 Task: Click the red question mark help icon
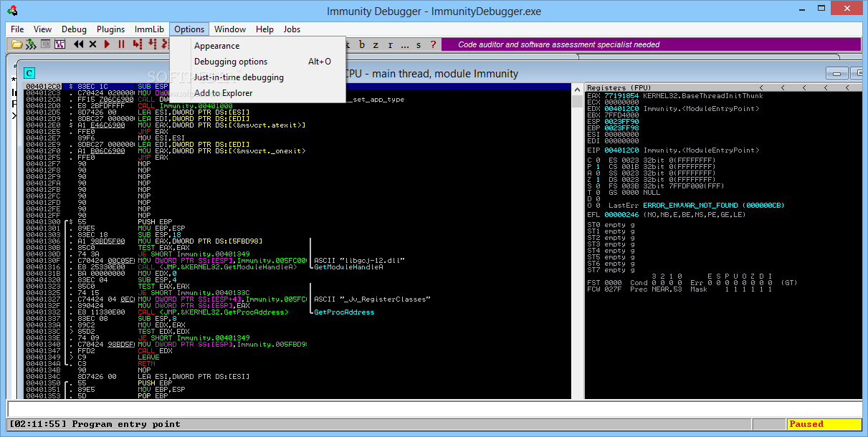pyautogui.click(x=432, y=44)
